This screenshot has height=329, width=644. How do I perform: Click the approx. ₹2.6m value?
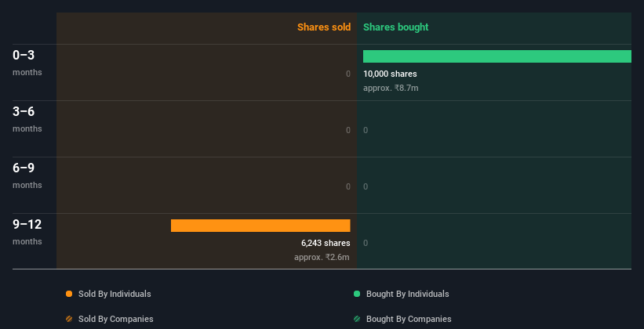tap(322, 257)
